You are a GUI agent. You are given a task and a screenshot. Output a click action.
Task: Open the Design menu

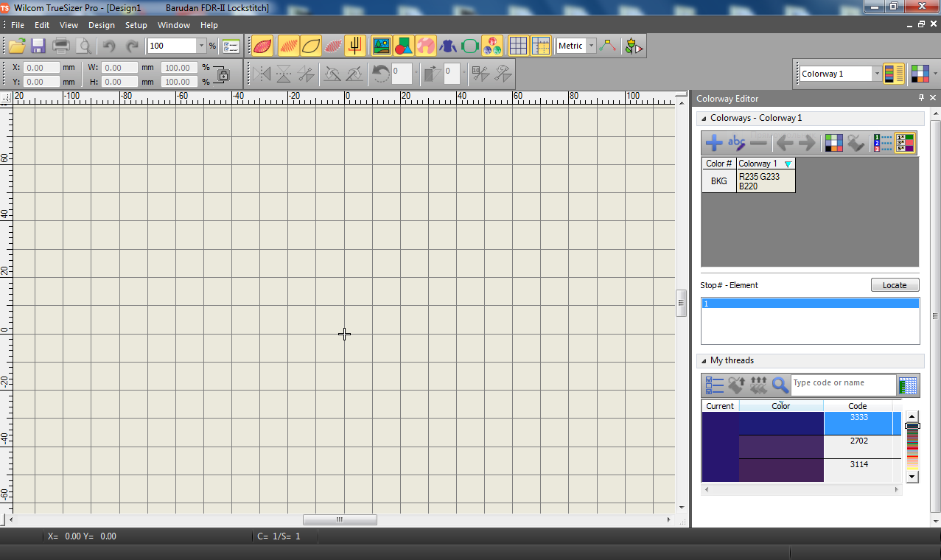point(101,25)
